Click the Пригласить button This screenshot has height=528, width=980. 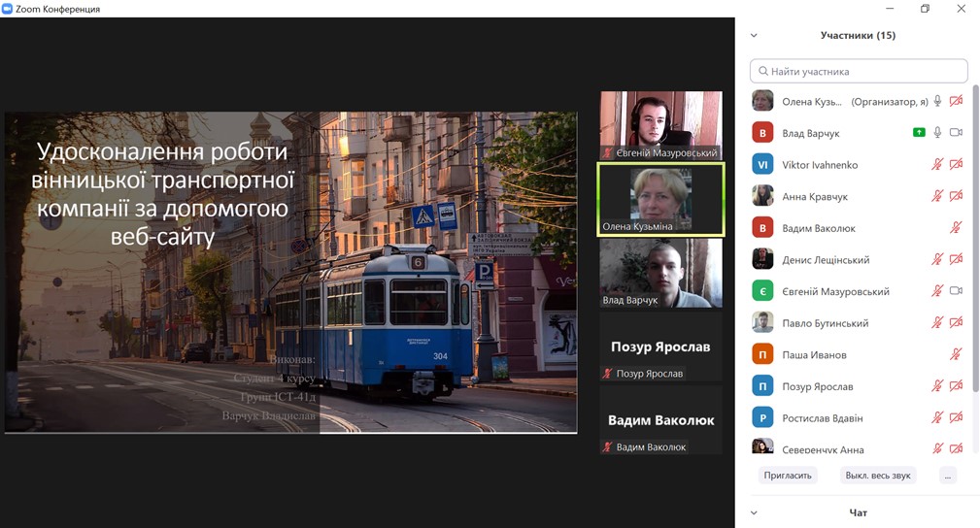click(x=788, y=476)
